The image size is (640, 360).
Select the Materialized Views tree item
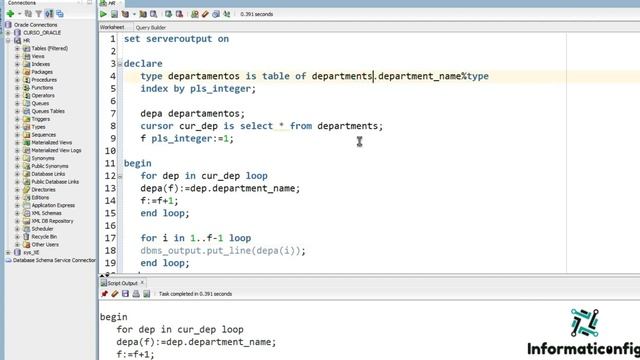tap(51, 142)
